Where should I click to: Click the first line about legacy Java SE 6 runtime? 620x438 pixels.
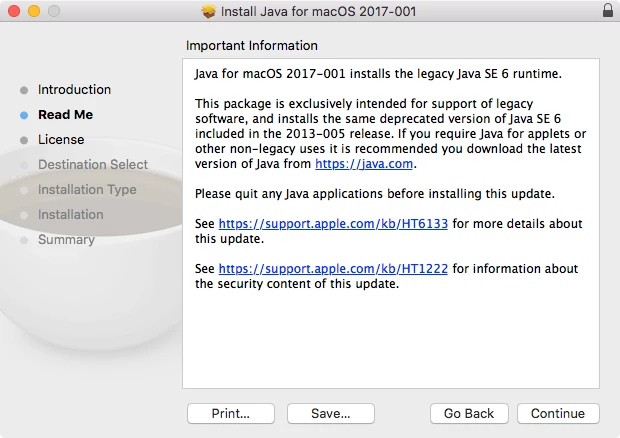click(x=378, y=74)
